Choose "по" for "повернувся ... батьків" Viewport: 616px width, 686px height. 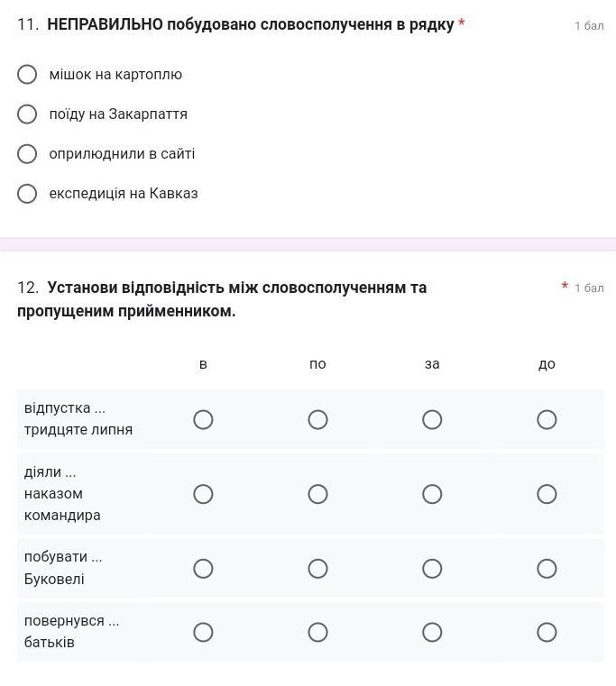317,632
